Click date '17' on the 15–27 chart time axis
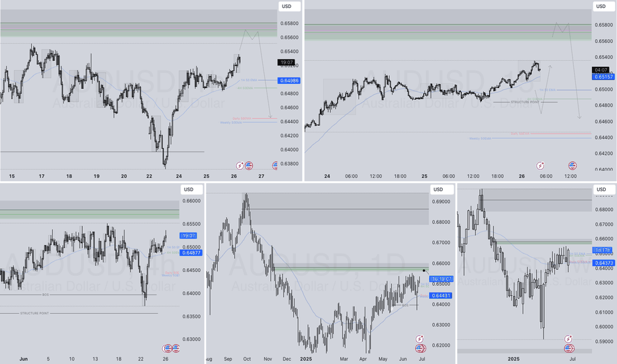The width and height of the screenshot is (617, 364). (42, 176)
